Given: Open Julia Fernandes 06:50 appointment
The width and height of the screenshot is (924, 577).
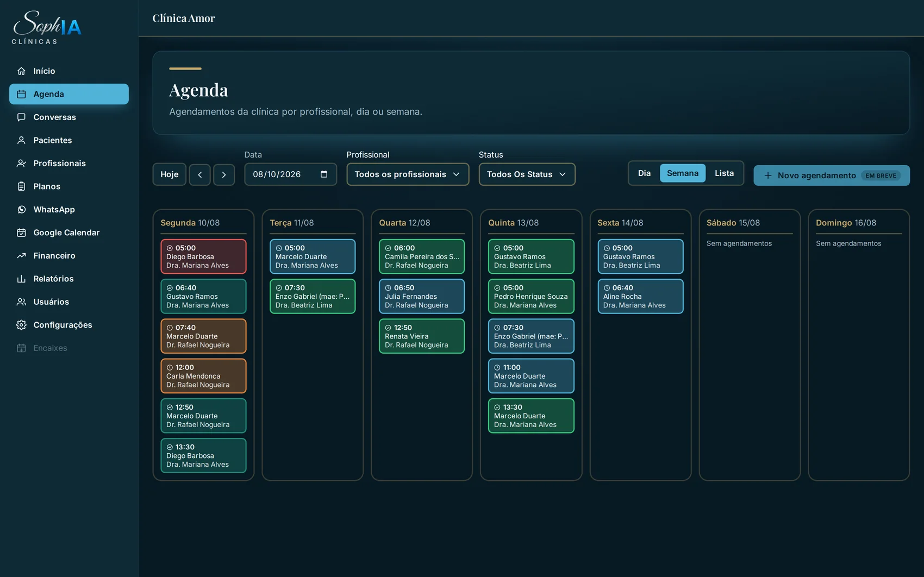Looking at the screenshot, I should [x=422, y=296].
